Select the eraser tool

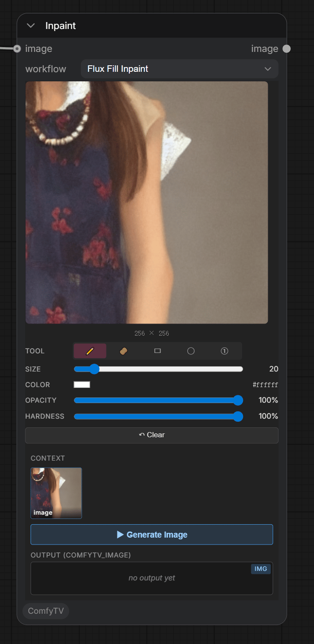tap(124, 351)
